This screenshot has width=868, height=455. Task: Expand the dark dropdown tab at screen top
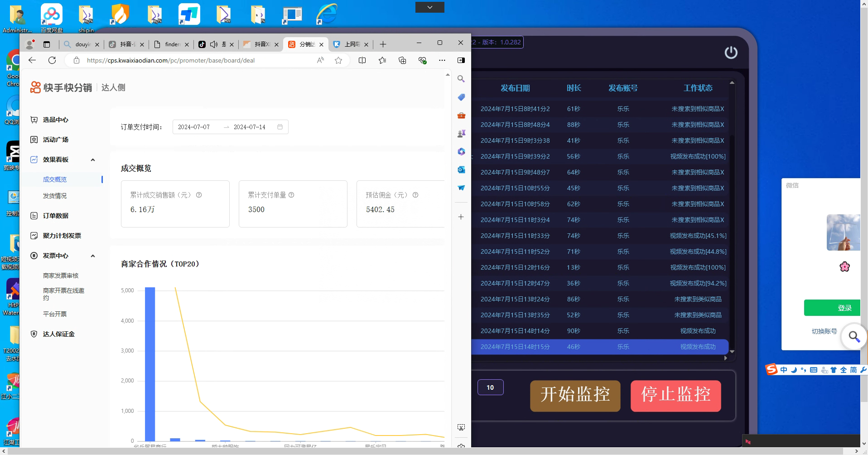coord(430,7)
